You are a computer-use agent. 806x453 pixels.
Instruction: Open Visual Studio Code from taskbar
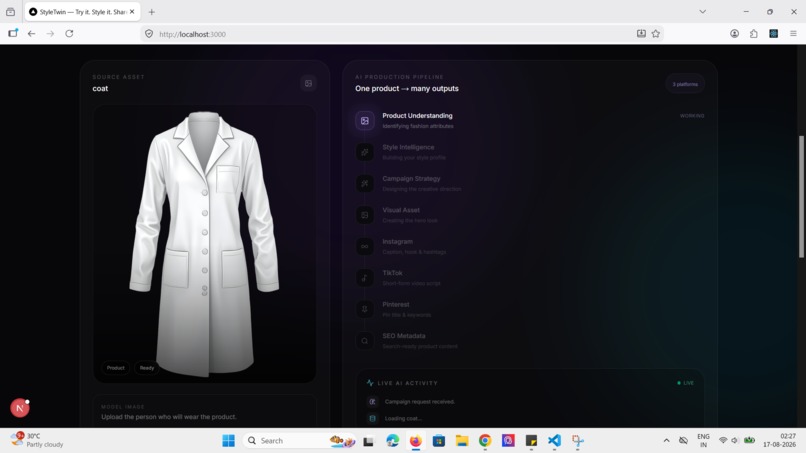554,441
